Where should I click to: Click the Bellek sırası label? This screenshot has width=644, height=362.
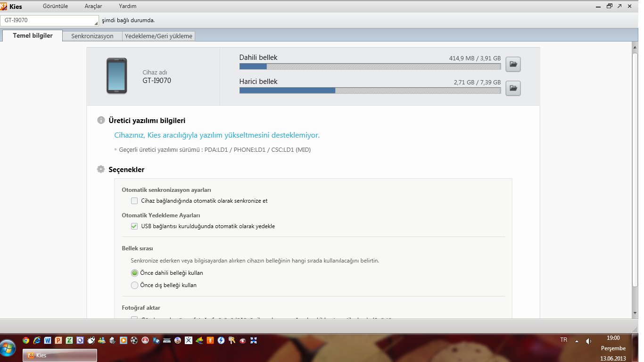[x=137, y=248]
